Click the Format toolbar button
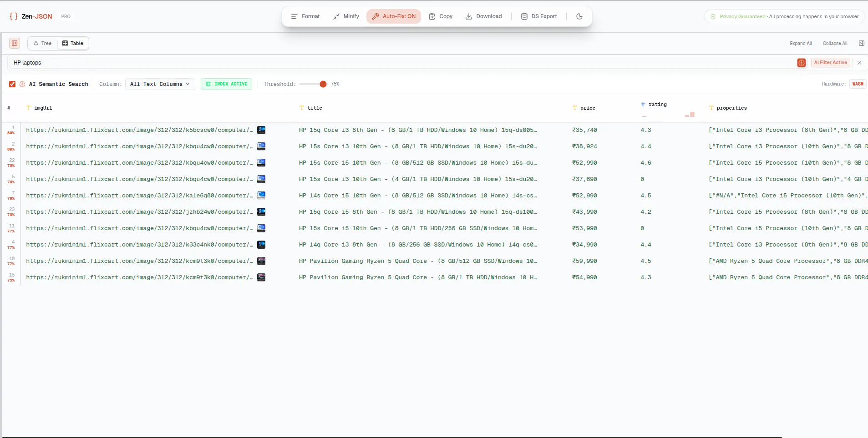 [305, 16]
